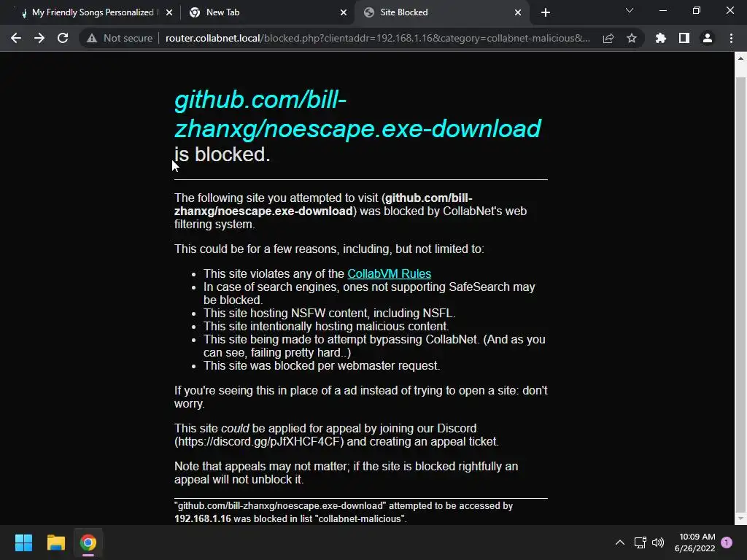Open the Chrome three-dot menu
The image size is (747, 560).
pos(731,38)
